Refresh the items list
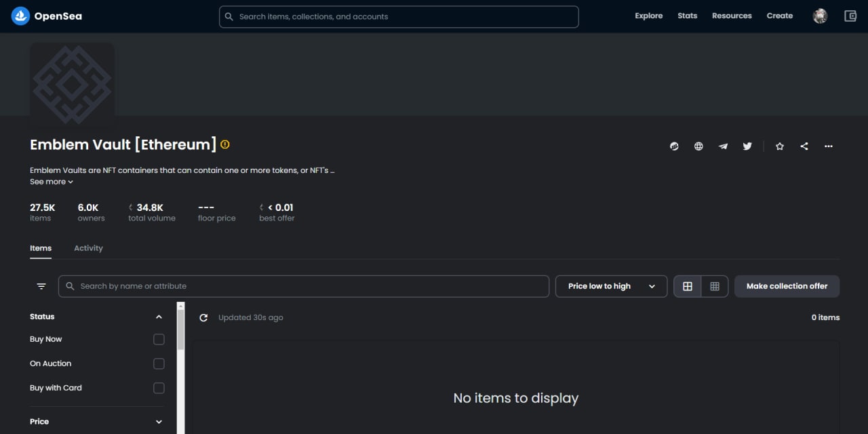 click(x=203, y=317)
